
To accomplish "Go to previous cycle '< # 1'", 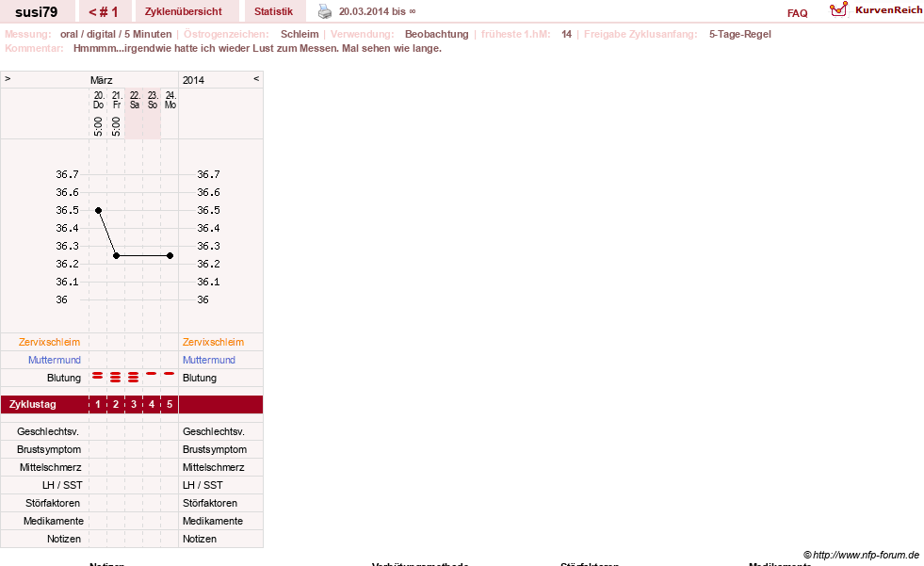I will pyautogui.click(x=103, y=11).
